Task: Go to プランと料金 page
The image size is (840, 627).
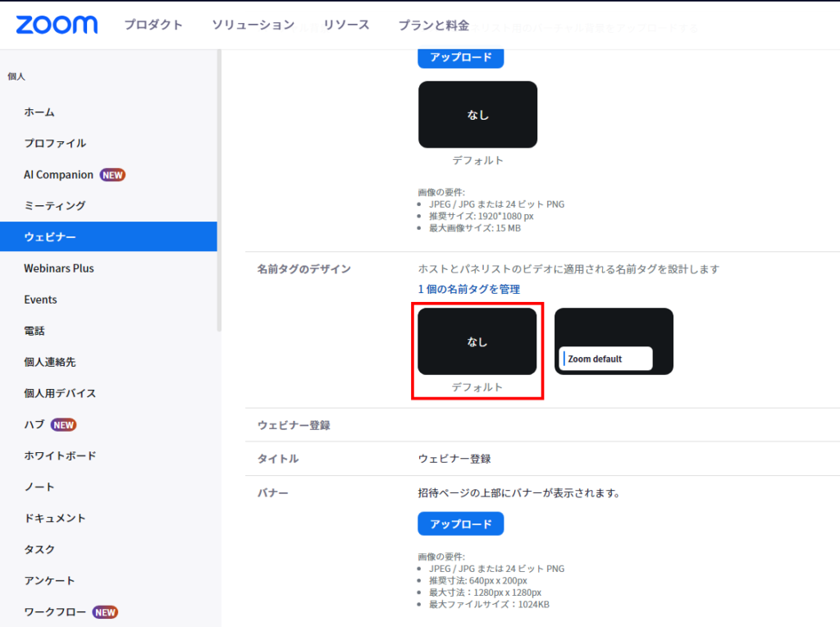Action: coord(433,25)
